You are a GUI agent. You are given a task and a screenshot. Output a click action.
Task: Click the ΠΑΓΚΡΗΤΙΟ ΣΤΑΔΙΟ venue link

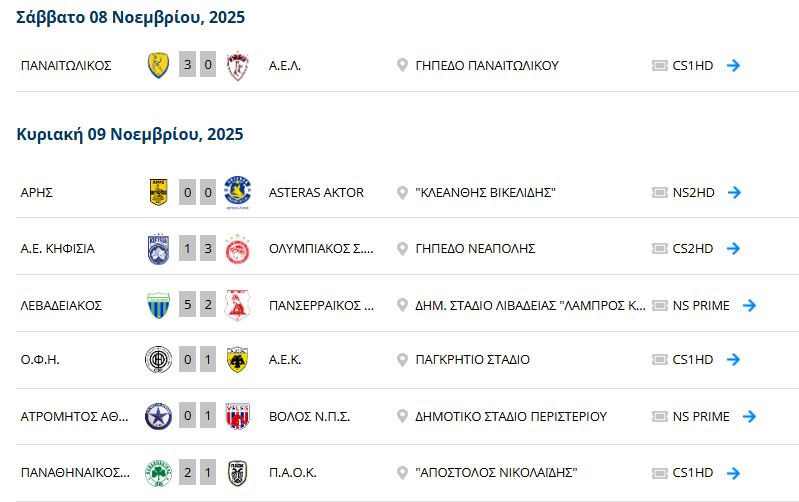pyautogui.click(x=472, y=360)
